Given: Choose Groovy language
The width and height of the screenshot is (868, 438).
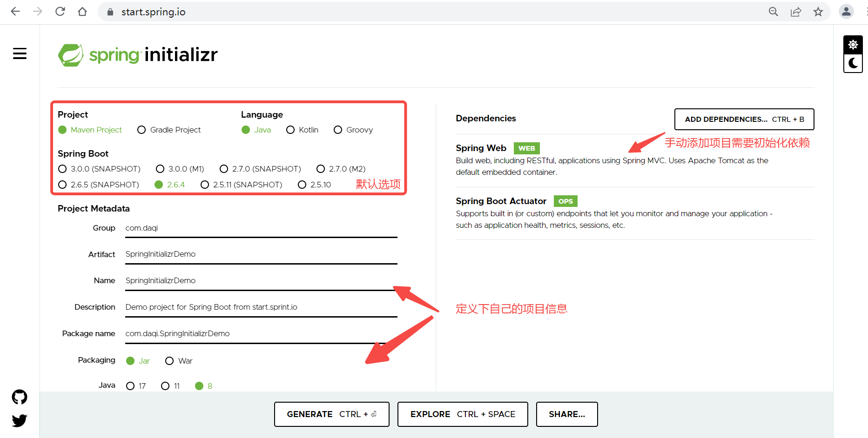Looking at the screenshot, I should (354, 130).
